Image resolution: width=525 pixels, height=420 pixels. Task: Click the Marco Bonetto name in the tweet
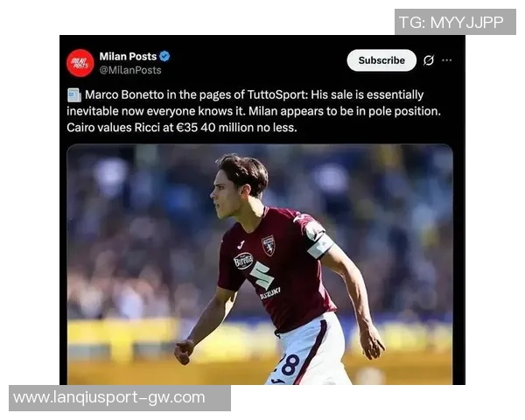point(124,94)
